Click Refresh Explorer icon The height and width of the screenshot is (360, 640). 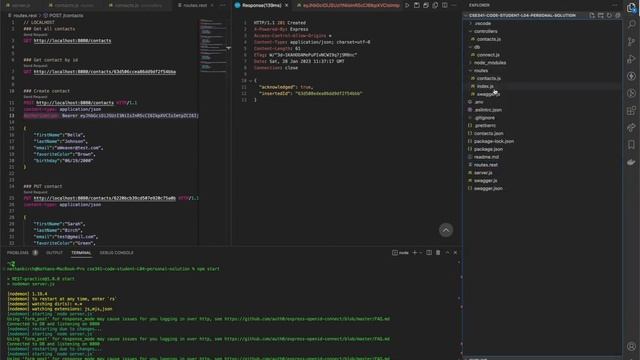609,16
